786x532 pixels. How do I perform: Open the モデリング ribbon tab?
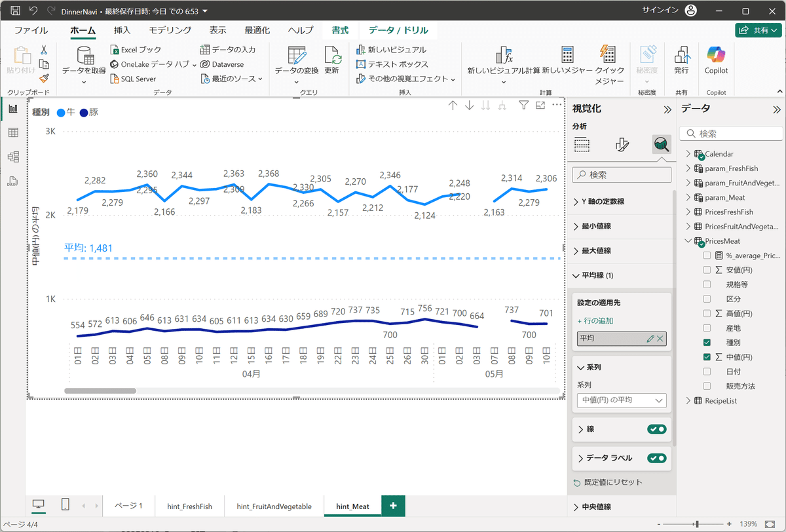(x=170, y=30)
